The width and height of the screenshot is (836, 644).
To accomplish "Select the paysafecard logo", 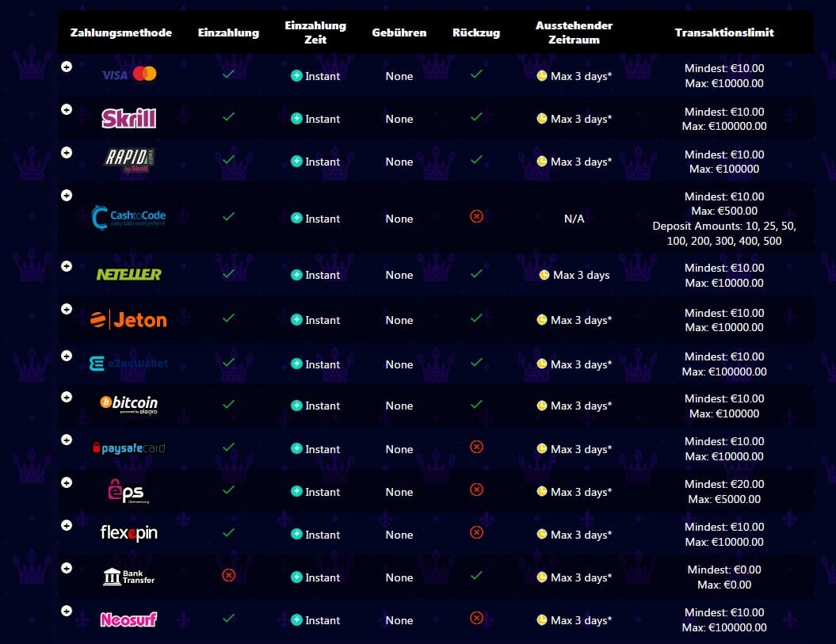I will [x=128, y=448].
